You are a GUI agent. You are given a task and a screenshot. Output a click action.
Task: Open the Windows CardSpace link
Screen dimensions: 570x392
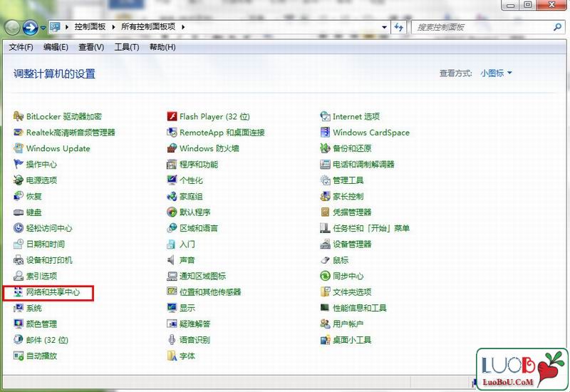pos(371,133)
